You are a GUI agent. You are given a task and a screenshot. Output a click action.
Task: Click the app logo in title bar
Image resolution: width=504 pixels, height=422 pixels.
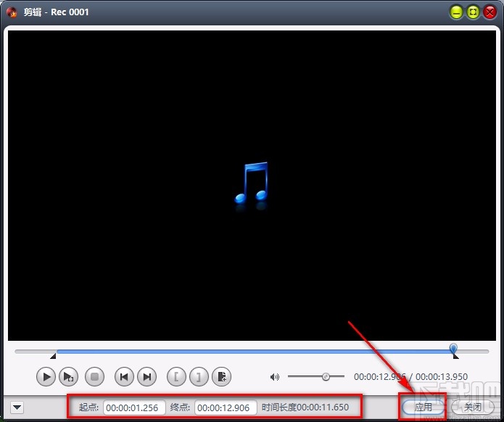click(12, 12)
